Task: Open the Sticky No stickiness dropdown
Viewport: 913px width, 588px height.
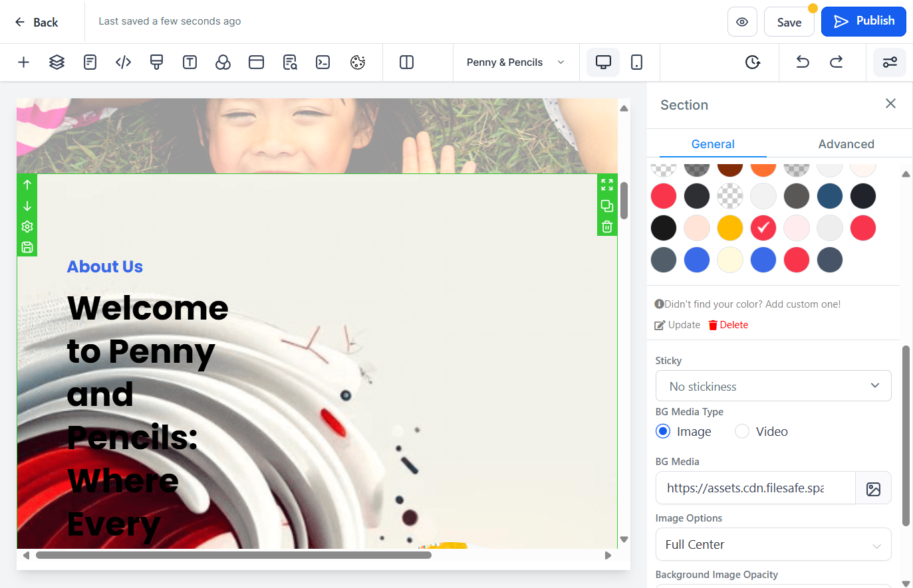Action: [x=773, y=386]
